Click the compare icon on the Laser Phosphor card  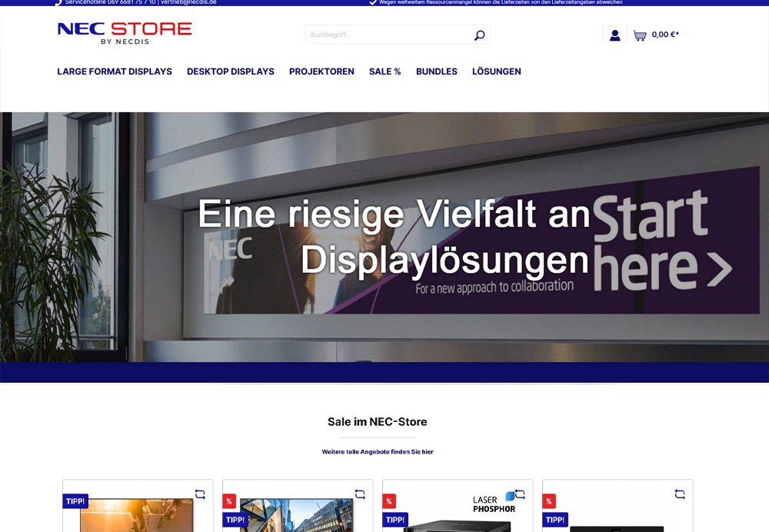tap(520, 494)
